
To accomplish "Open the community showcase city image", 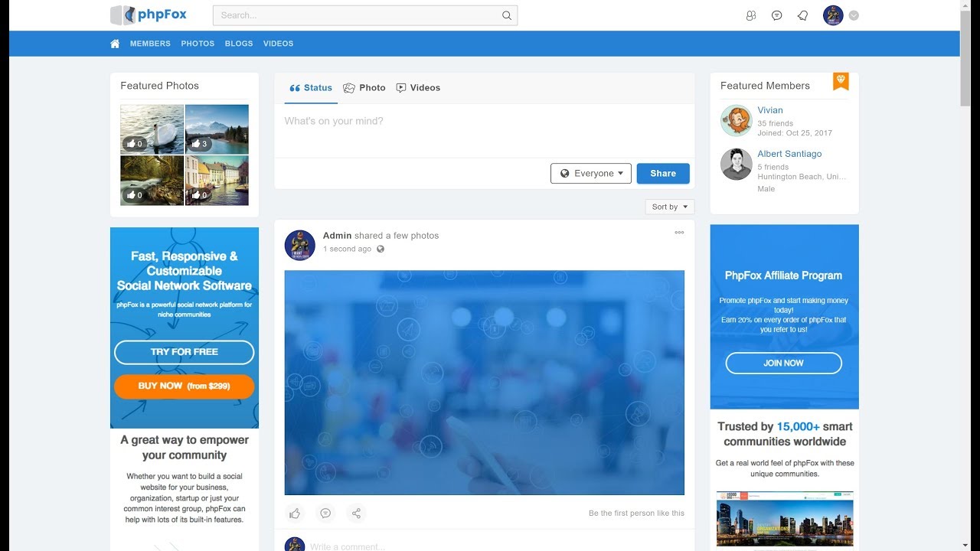I will click(x=785, y=520).
